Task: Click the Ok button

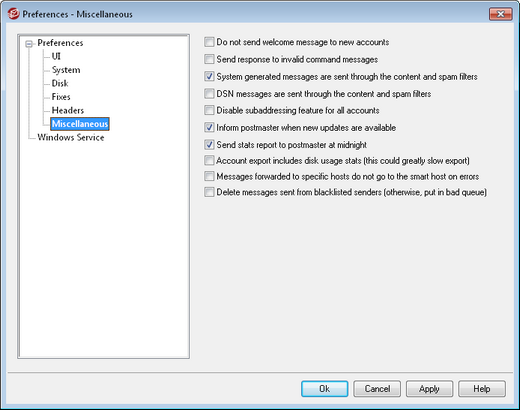Action: coord(325,389)
